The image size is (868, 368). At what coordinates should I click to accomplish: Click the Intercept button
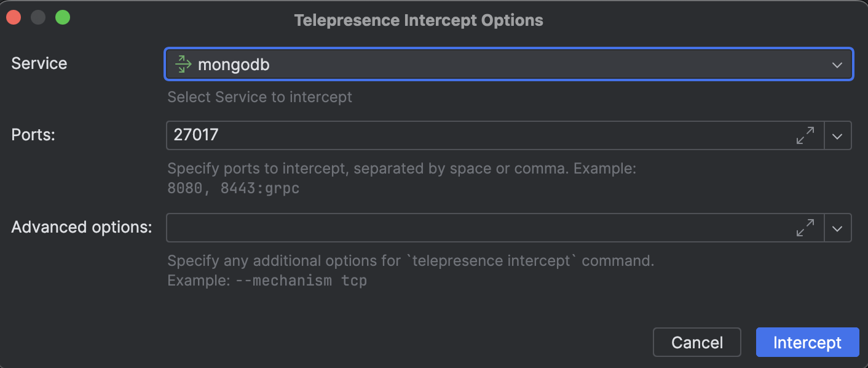(807, 342)
